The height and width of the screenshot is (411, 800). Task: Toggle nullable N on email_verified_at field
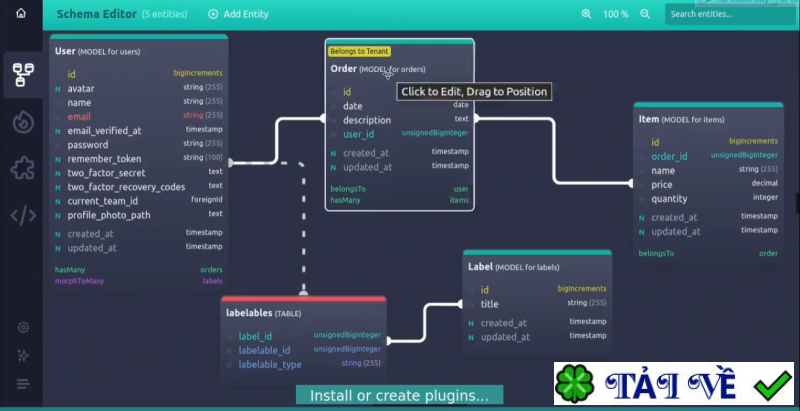[x=58, y=132]
